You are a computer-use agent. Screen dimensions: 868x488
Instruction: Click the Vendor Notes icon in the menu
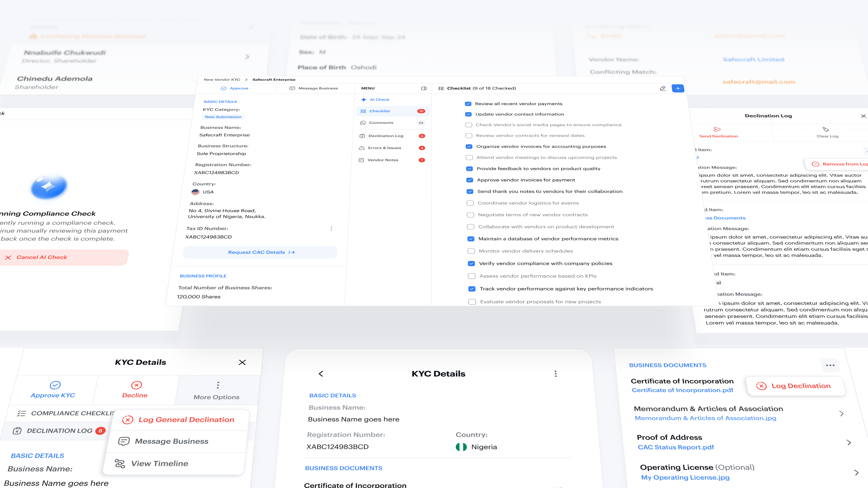point(361,160)
